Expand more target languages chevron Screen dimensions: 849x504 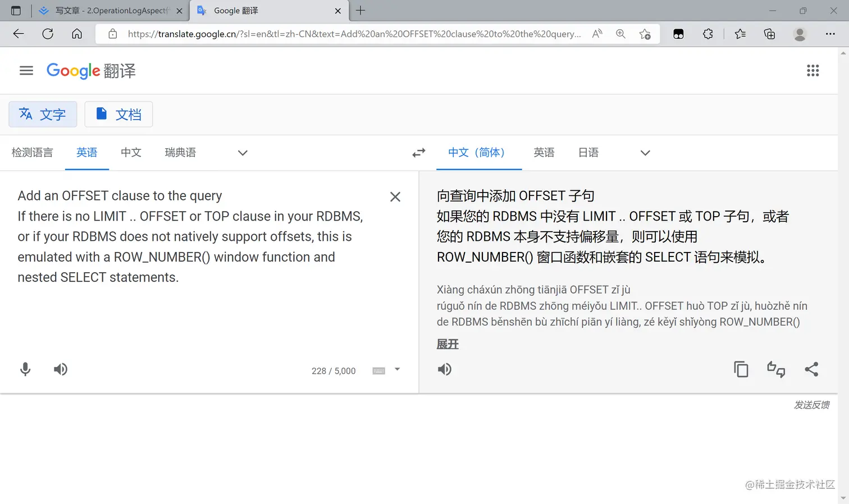tap(645, 153)
